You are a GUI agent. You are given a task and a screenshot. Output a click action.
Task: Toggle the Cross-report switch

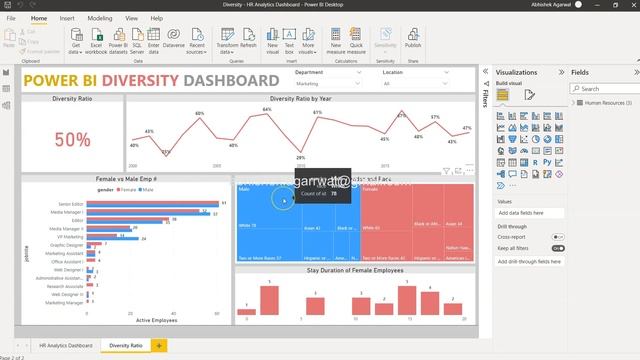pos(558,237)
